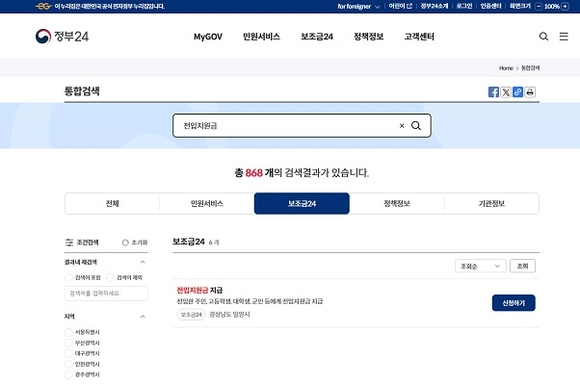Open the hamburger menu icon
This screenshot has width=580, height=384.
563,36
